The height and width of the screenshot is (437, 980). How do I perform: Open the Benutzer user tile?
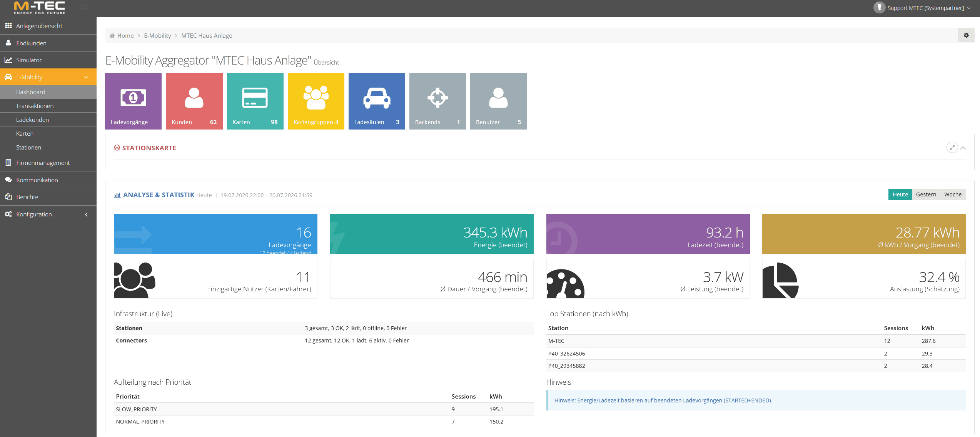[499, 101]
